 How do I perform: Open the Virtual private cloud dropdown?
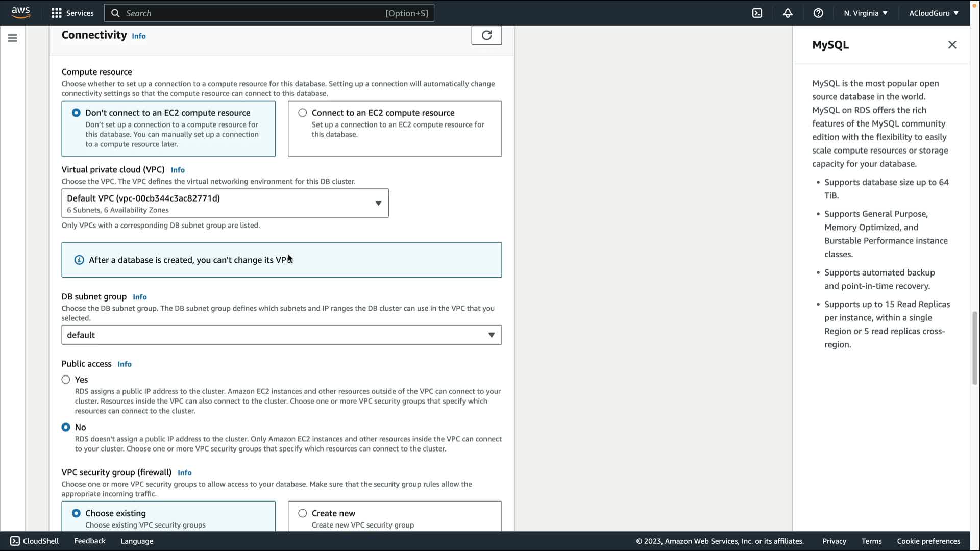225,203
